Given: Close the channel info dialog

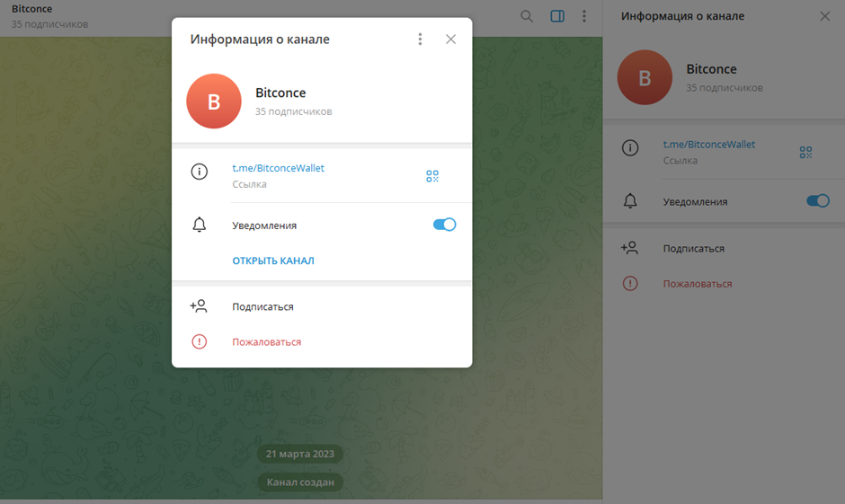Looking at the screenshot, I should click(450, 40).
